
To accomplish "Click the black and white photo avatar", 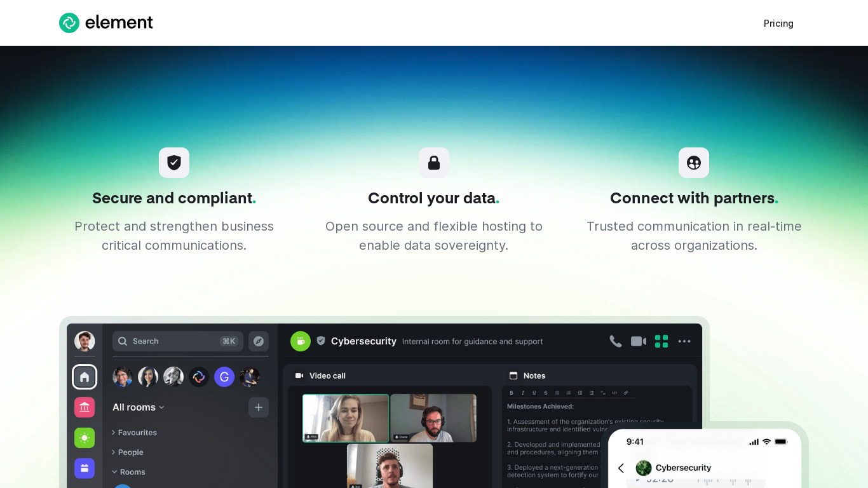I will coord(173,377).
